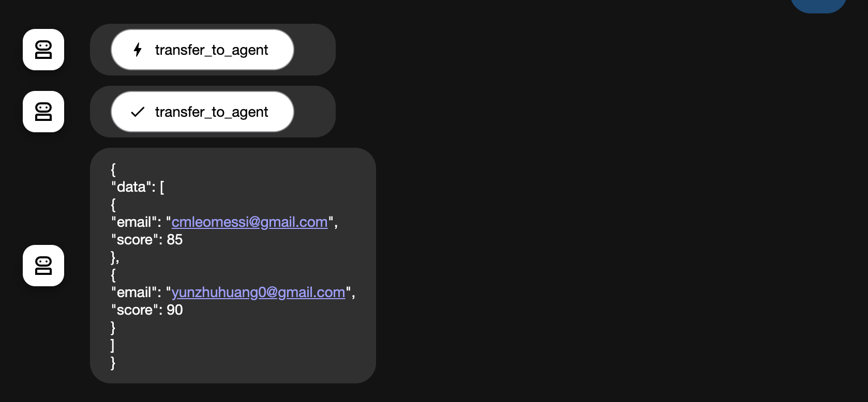Click the robot avatar beside the lightning transfer_to_agent call

click(43, 50)
